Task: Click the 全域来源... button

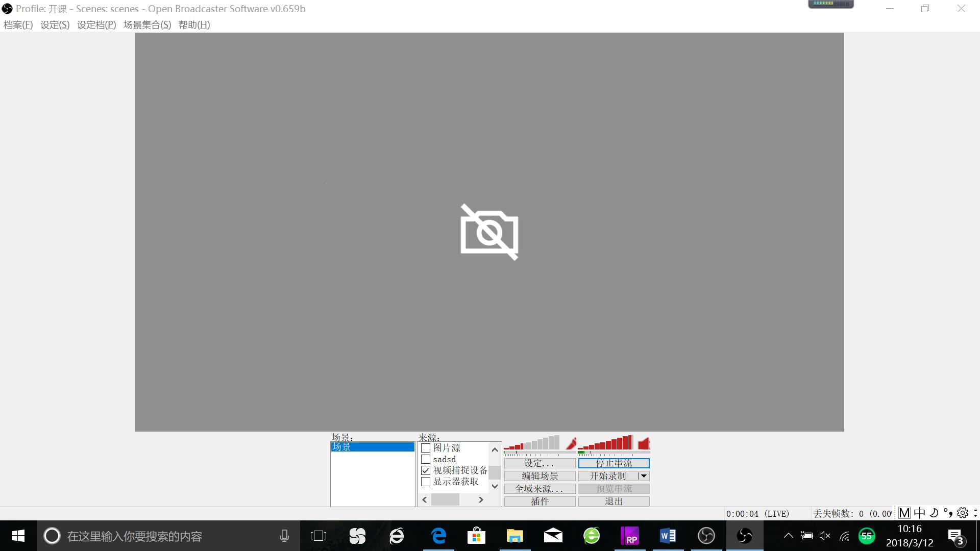Action: [x=540, y=489]
